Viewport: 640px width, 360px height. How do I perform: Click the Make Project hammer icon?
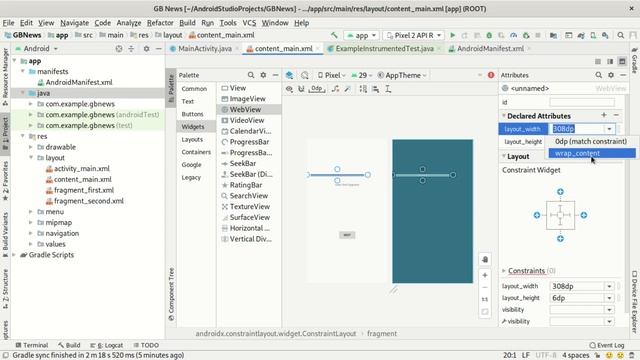point(334,36)
